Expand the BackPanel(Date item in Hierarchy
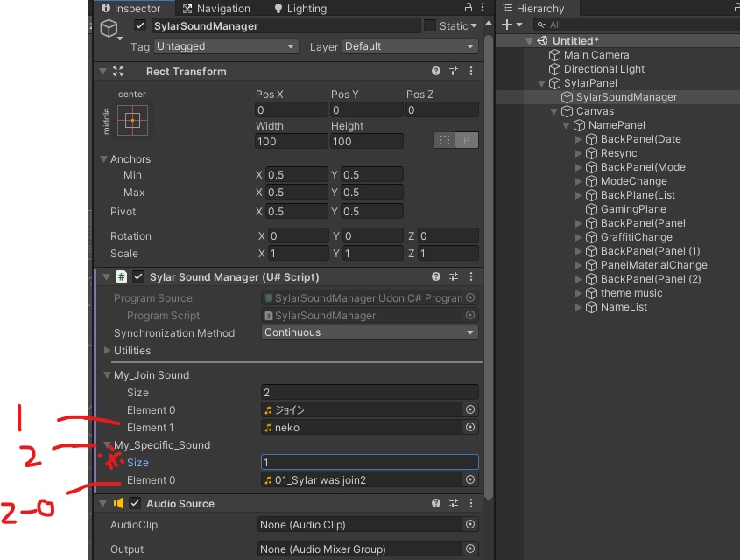740x560 pixels. point(579,139)
